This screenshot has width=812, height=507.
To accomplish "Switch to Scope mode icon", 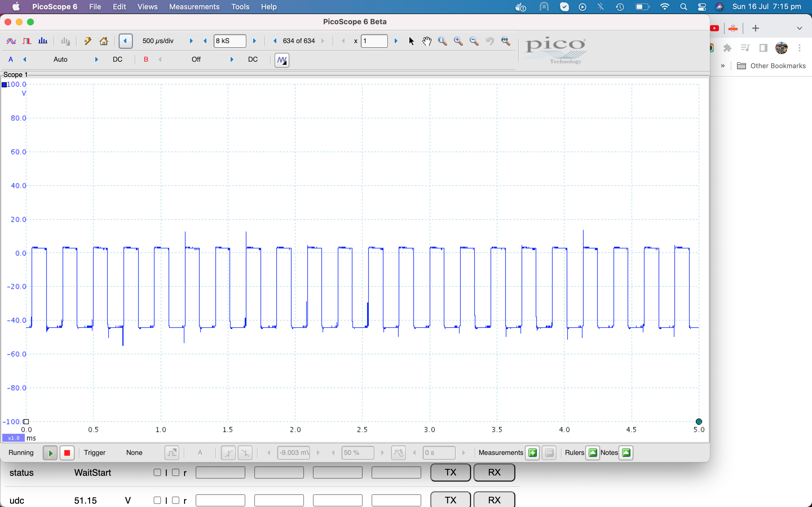I will pyautogui.click(x=11, y=41).
